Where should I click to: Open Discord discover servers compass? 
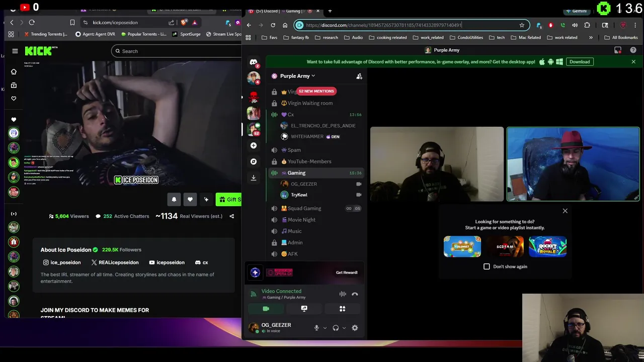pyautogui.click(x=254, y=161)
